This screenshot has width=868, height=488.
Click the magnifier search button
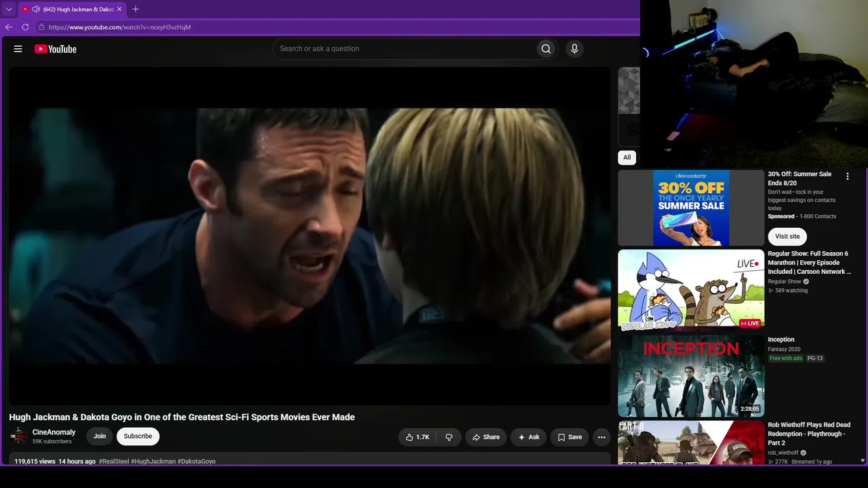pos(546,49)
